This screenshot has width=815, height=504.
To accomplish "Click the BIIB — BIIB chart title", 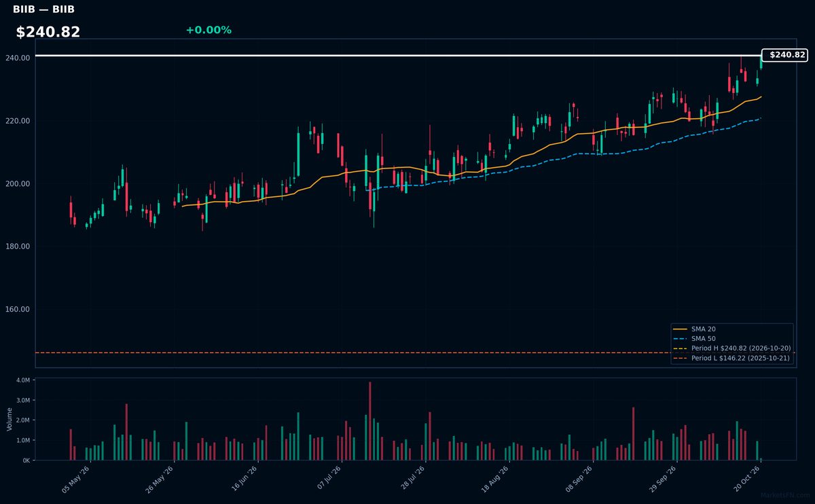I will [x=44, y=10].
